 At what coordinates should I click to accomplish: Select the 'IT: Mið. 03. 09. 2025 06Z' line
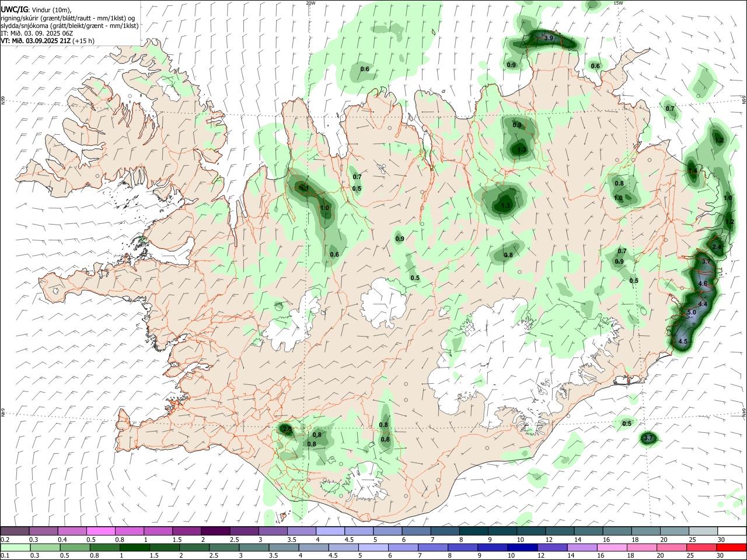click(x=37, y=33)
